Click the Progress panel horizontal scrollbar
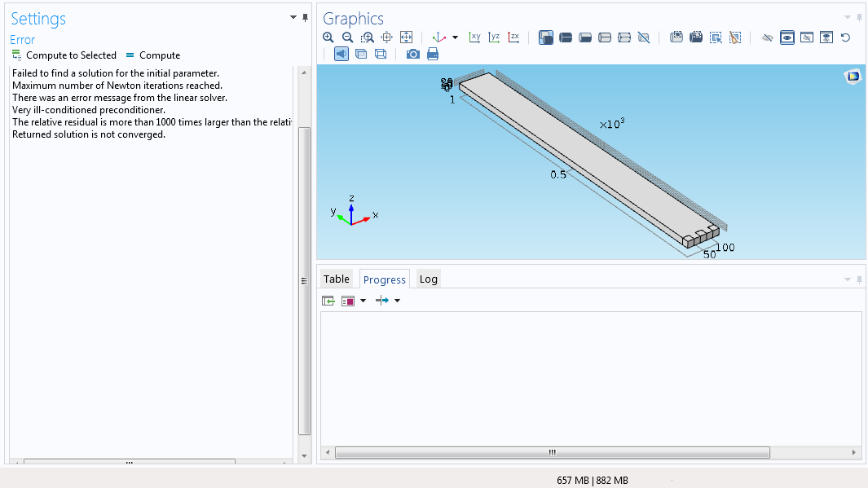The image size is (868, 488). pos(552,452)
